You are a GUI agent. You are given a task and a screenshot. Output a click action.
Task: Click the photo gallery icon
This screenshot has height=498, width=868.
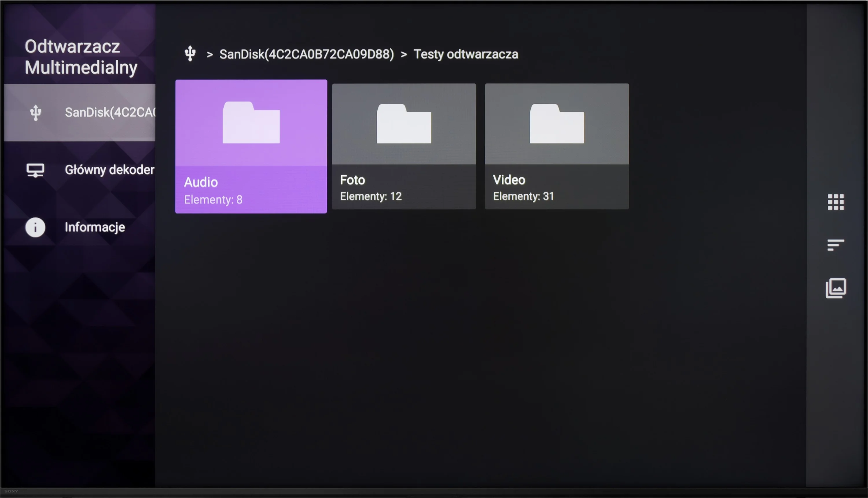[836, 288]
